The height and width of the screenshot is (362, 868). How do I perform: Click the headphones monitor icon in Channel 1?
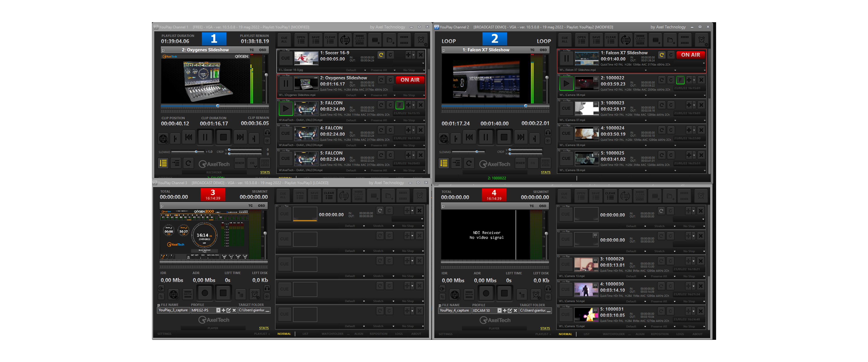pyautogui.click(x=267, y=132)
